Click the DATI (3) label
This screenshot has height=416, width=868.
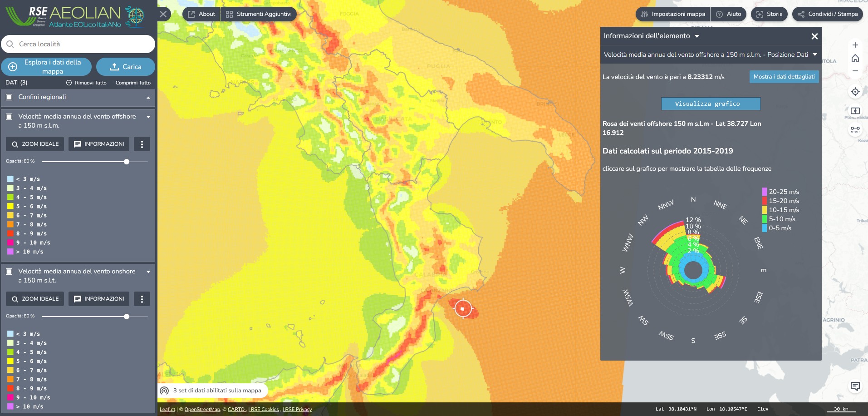click(x=16, y=83)
